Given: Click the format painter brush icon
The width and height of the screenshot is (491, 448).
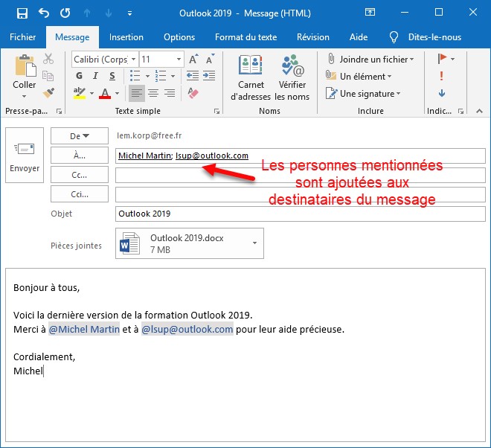Looking at the screenshot, I should [x=48, y=92].
